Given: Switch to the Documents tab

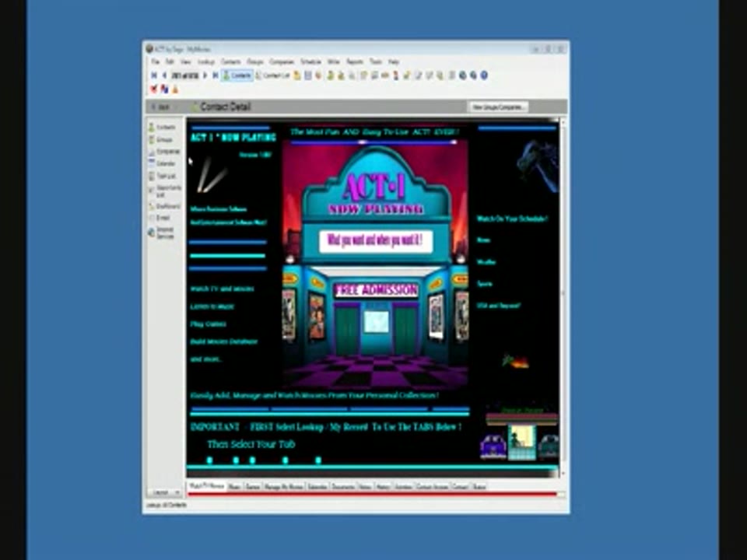Looking at the screenshot, I should [x=343, y=487].
